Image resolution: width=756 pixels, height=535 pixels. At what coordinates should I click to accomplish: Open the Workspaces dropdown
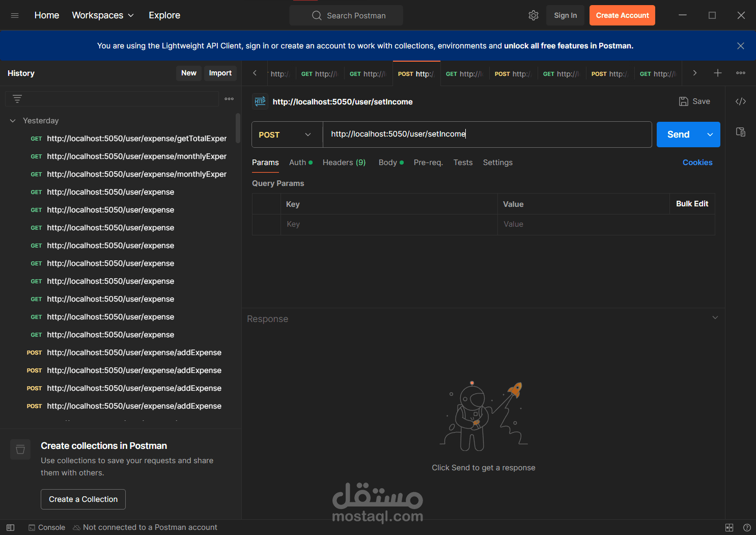tap(103, 15)
